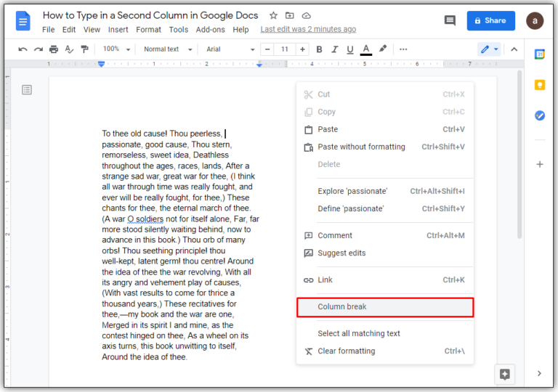This screenshot has width=558, height=392.
Task: Click the document title text
Action: [150, 15]
